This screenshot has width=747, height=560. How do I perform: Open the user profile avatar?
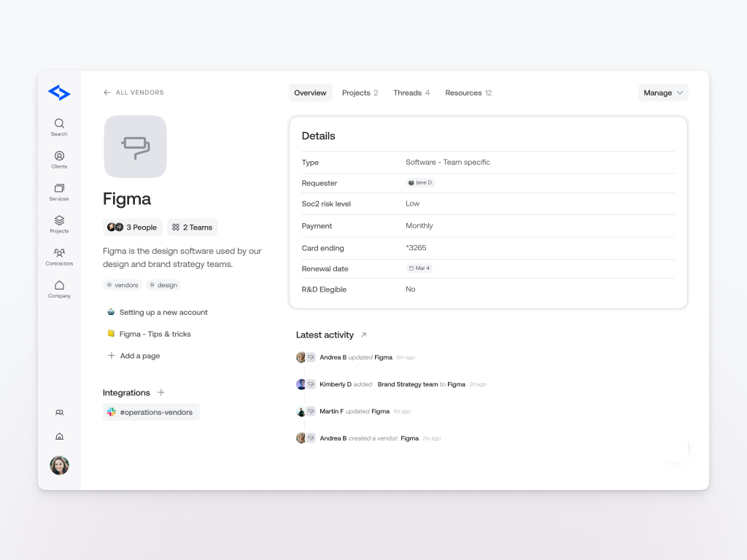(60, 465)
